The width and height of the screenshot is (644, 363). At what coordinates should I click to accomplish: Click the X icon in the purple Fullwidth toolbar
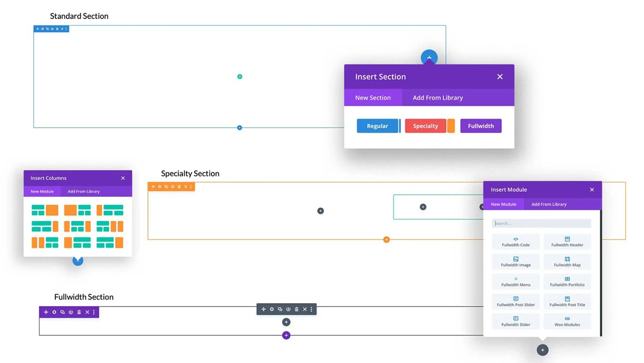(x=87, y=312)
